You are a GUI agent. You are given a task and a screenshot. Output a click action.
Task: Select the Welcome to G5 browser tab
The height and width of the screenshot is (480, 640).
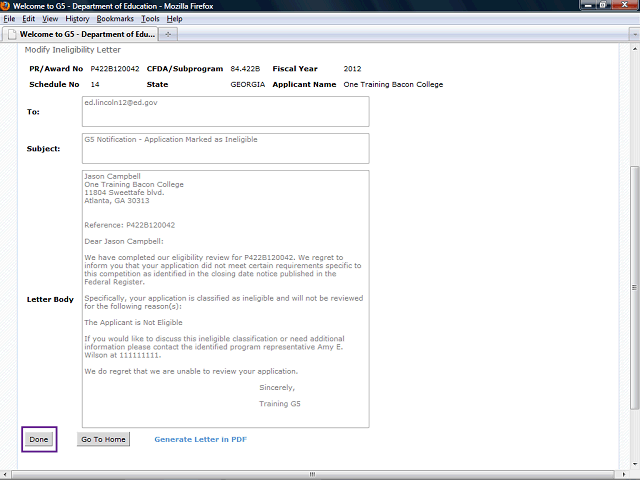[80, 34]
